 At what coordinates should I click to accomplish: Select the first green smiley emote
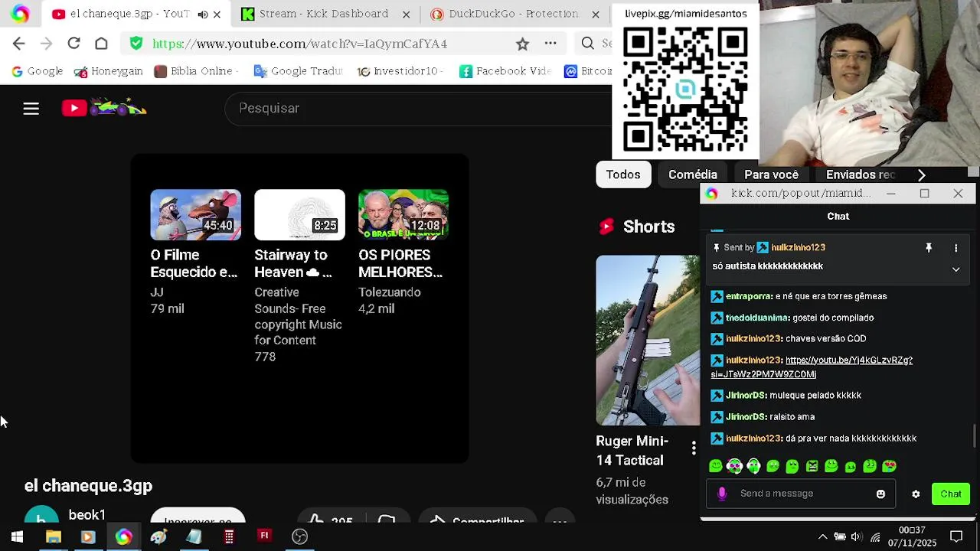pos(716,466)
